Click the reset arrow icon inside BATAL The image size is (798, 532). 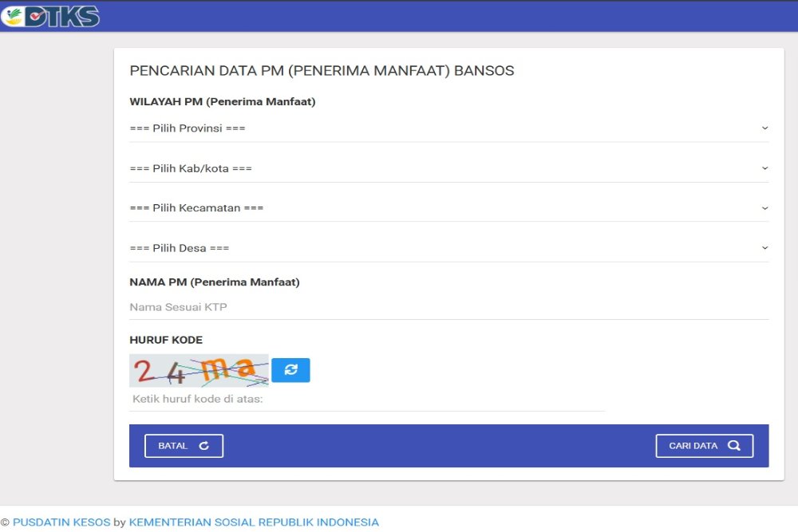click(203, 445)
